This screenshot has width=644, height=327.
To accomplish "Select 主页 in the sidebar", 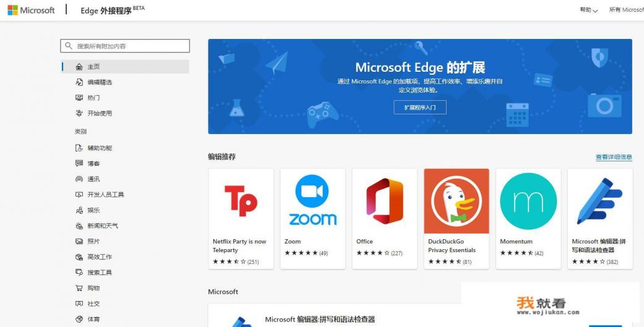I will [125, 67].
